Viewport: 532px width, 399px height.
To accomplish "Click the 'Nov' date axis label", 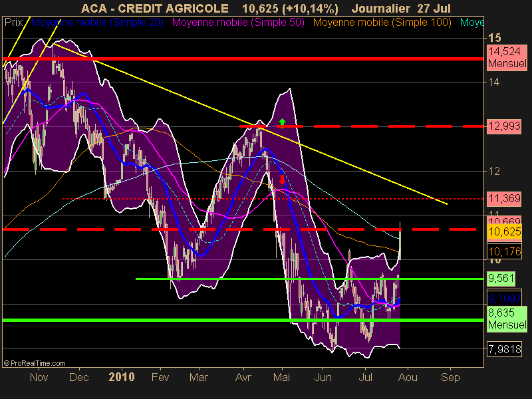I will coord(39,377).
